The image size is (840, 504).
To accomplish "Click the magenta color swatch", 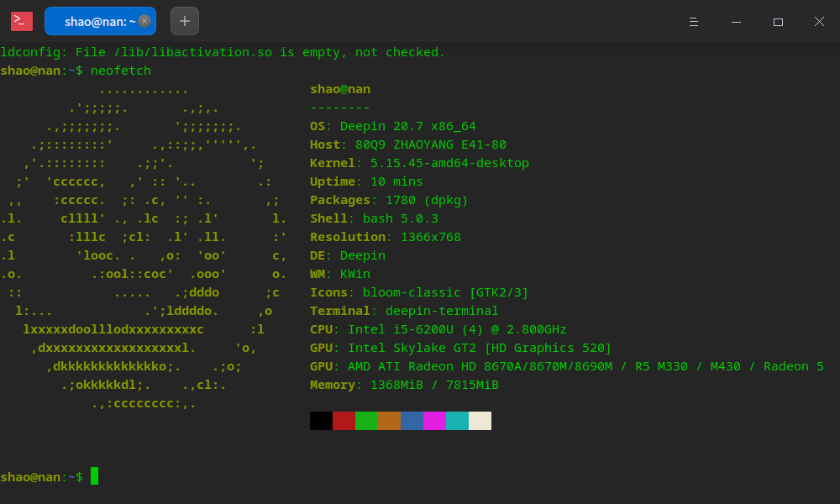I will (x=434, y=420).
